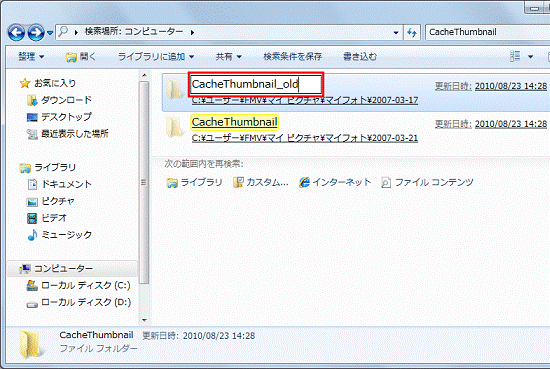This screenshot has width=550, height=369.
Task: Click the picture icon beside ピクチャ
Action: (x=32, y=202)
